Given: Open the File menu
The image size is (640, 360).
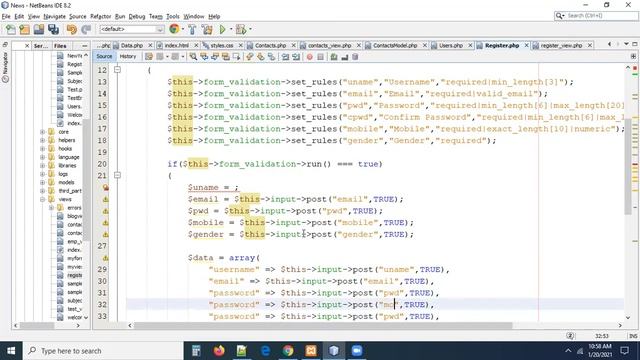Looking at the screenshot, I should (x=6, y=16).
